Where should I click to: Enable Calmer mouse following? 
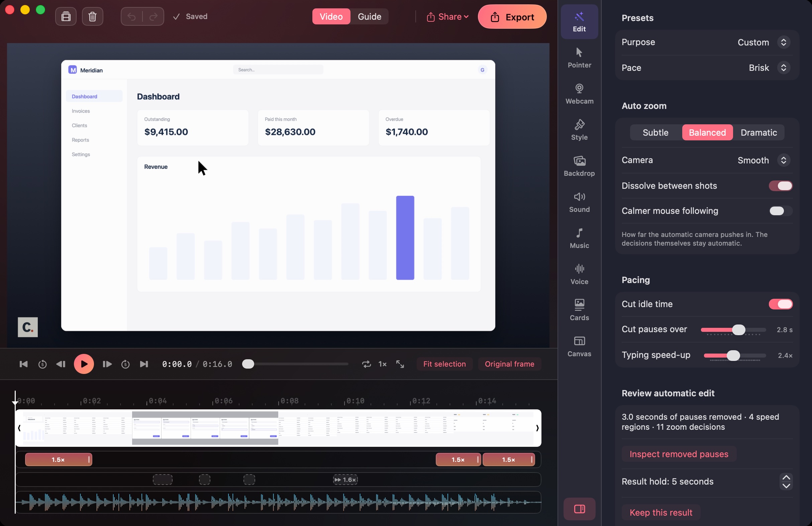780,211
